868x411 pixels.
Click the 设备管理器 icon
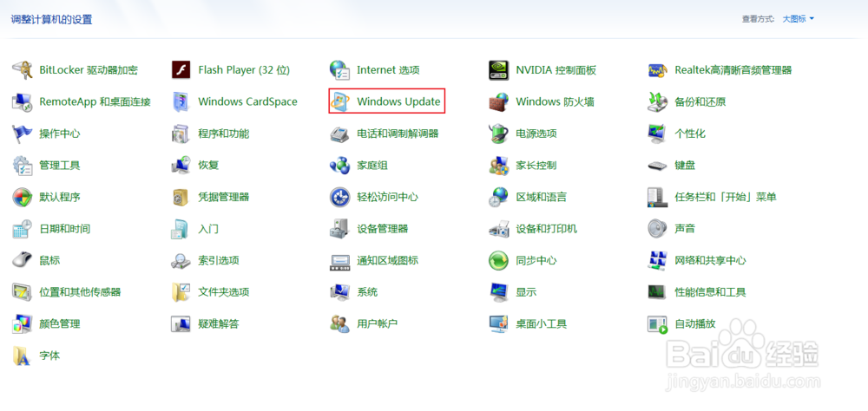tap(339, 228)
